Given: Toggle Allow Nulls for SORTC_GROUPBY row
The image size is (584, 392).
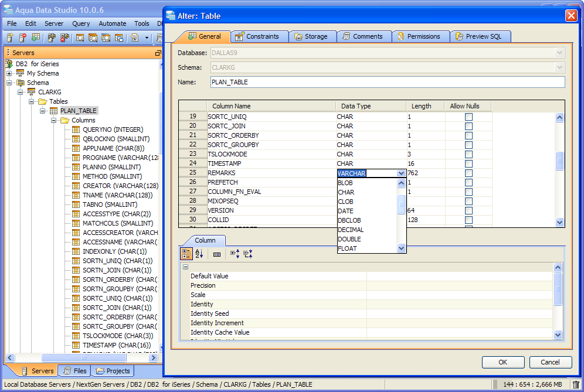Looking at the screenshot, I should (x=468, y=145).
